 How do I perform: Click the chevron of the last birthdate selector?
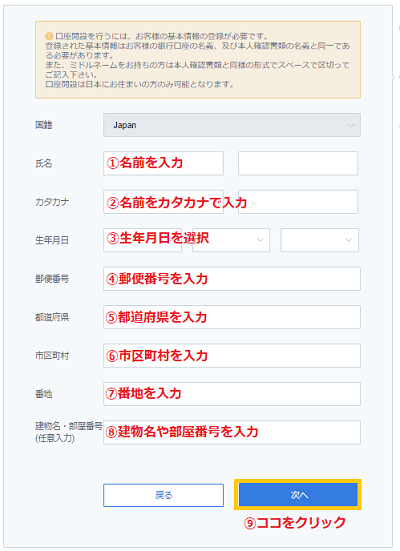(348, 240)
